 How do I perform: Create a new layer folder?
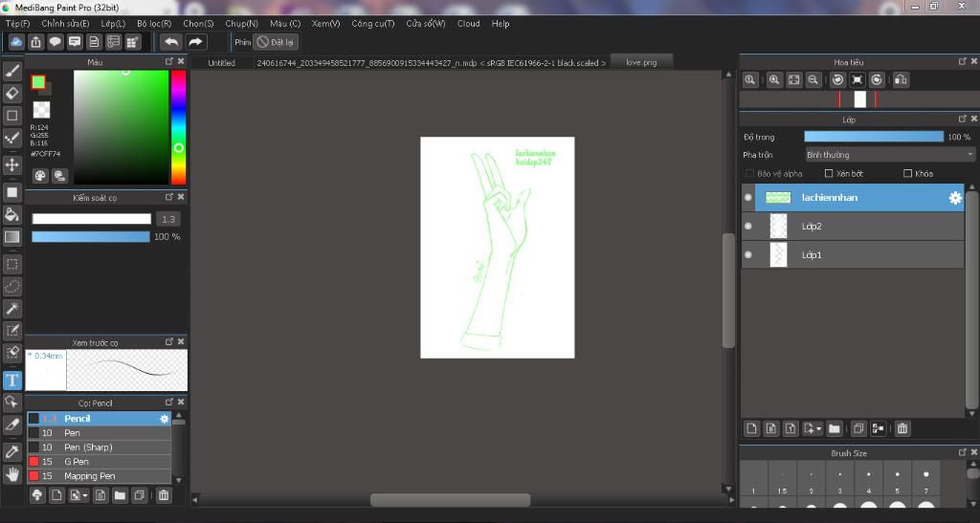(x=834, y=428)
